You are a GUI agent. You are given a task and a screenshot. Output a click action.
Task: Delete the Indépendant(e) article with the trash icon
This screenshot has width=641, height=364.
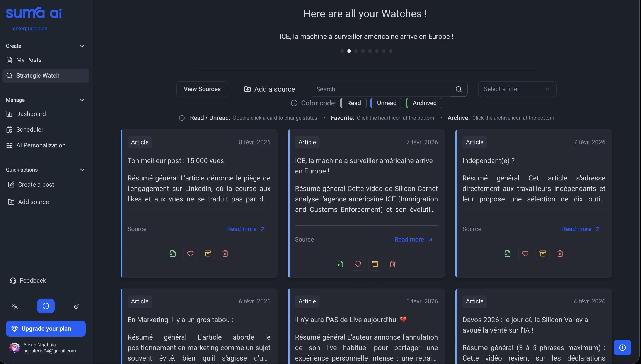[x=560, y=253]
